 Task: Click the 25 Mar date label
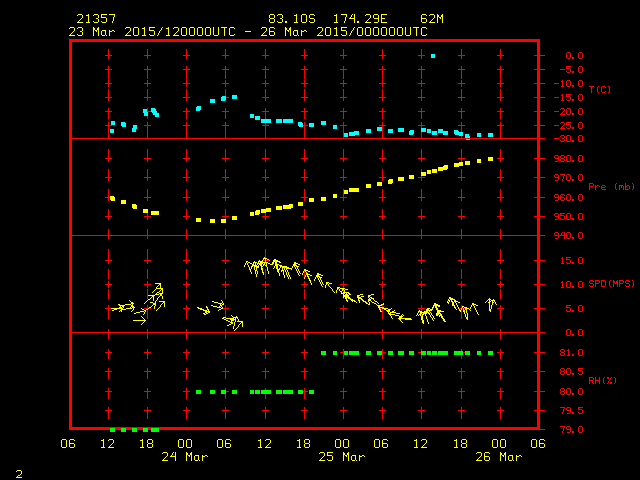tap(342, 457)
